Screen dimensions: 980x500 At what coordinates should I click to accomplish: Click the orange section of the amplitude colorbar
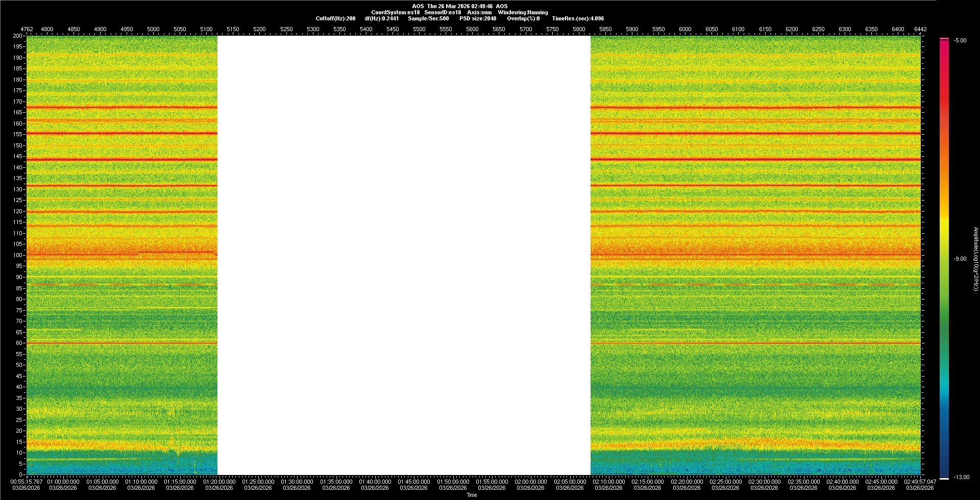coord(944,168)
